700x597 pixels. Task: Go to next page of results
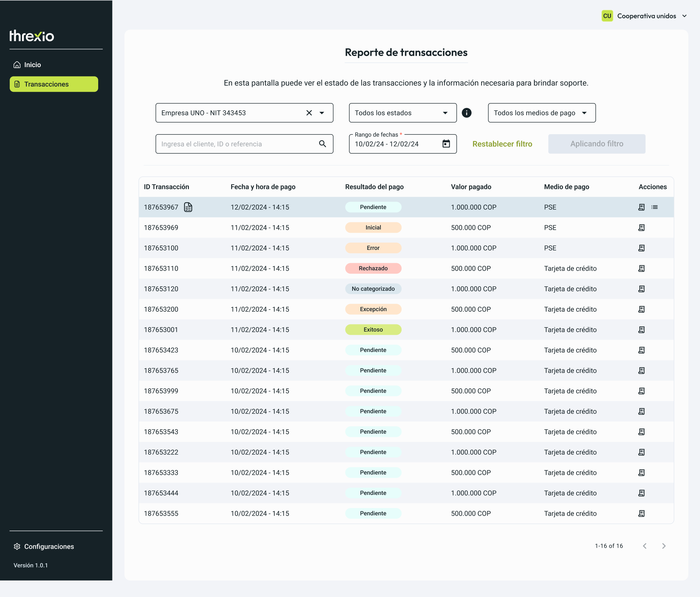click(663, 546)
